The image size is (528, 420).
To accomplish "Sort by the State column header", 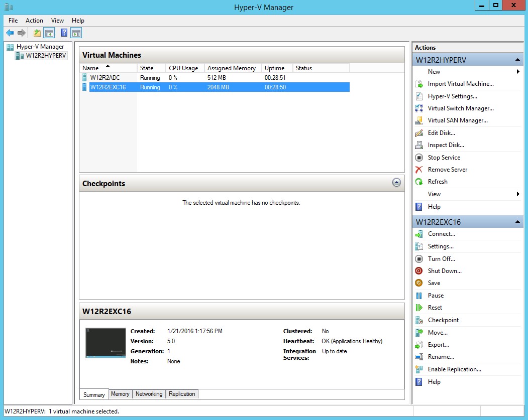I will [151, 68].
